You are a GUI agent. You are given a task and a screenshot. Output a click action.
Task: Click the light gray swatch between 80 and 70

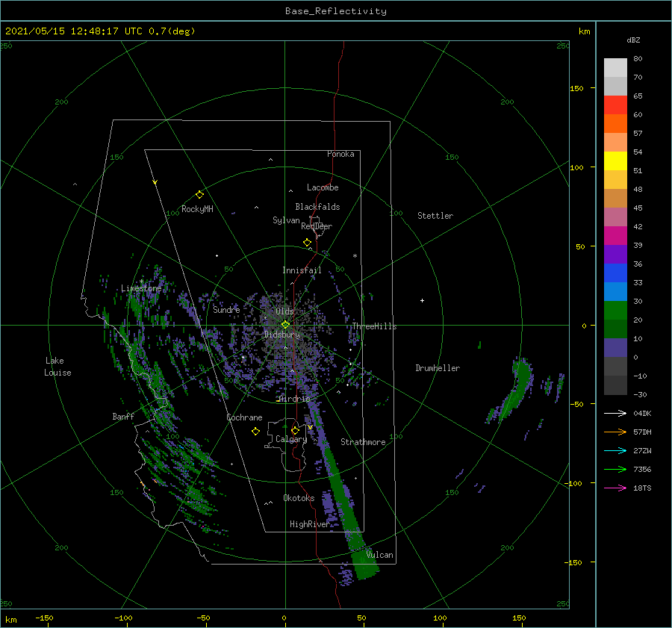coord(615,68)
